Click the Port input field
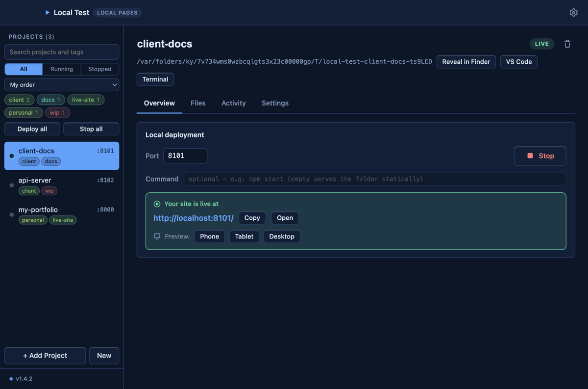This screenshot has width=588, height=389. (x=185, y=156)
